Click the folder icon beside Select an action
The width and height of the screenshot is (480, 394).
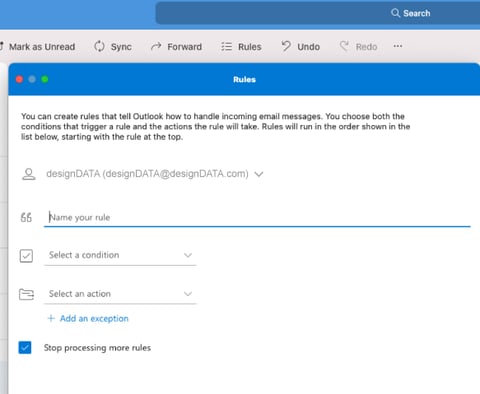pyautogui.click(x=26, y=294)
